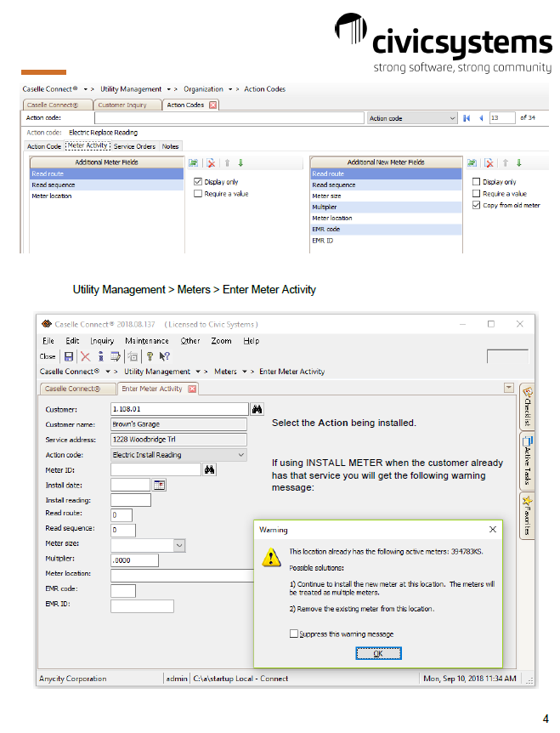Screen dimensions: 560x733
Task: Switch to Customer Inquiry tab
Action: tap(127, 105)
